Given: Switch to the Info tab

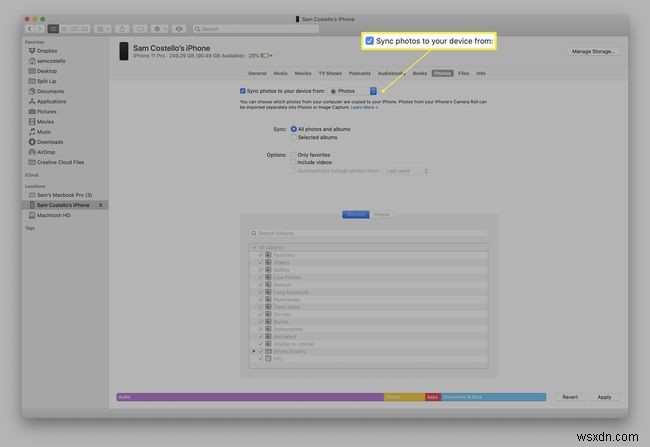Looking at the screenshot, I should 481,73.
